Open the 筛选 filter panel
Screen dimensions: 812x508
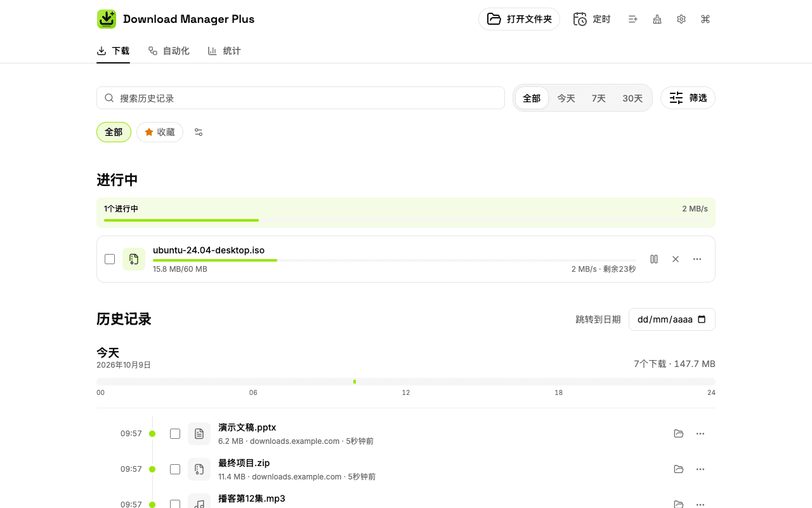688,98
